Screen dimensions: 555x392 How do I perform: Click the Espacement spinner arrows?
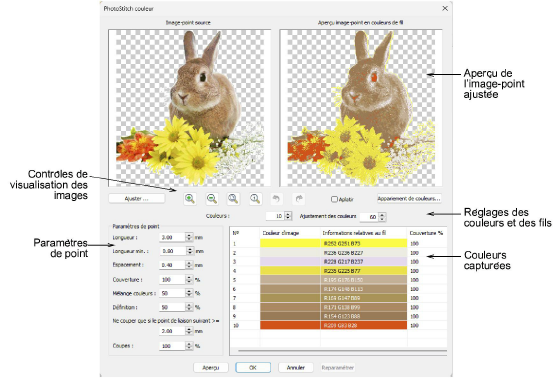click(x=189, y=265)
